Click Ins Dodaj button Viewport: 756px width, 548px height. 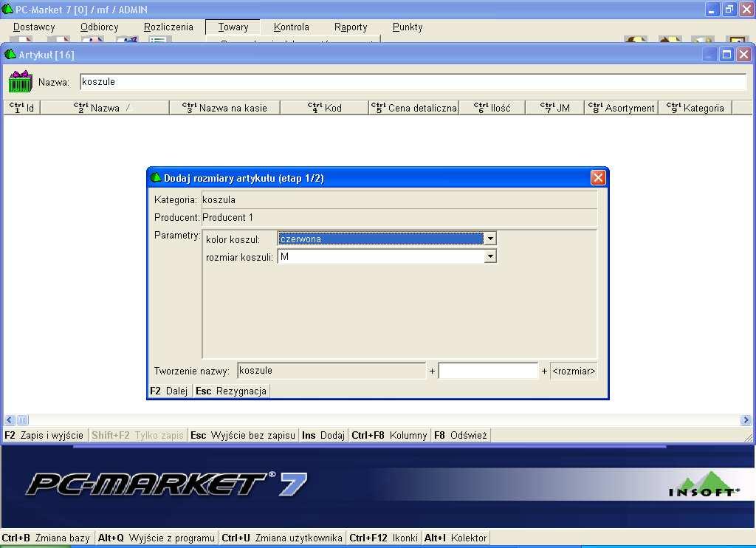click(323, 435)
